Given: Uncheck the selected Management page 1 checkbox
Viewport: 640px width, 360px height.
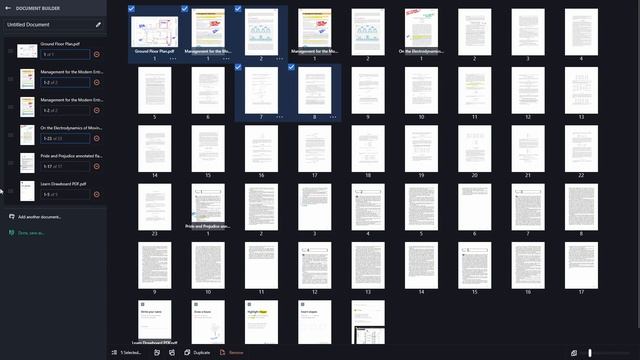Looking at the screenshot, I should point(184,9).
